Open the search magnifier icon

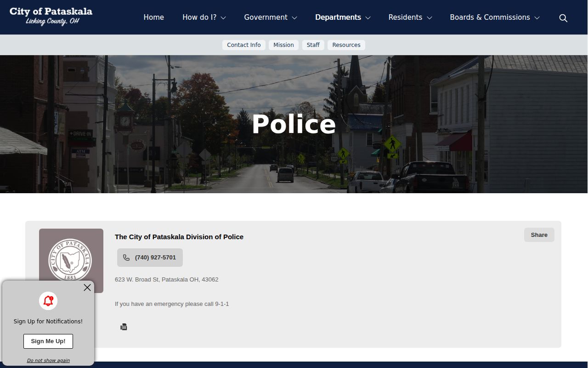point(563,18)
